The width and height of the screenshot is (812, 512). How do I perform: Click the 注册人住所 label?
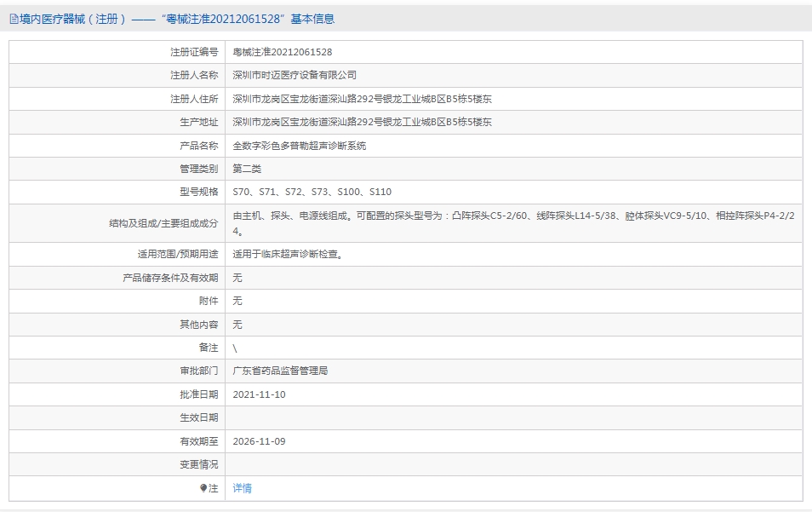pos(194,99)
